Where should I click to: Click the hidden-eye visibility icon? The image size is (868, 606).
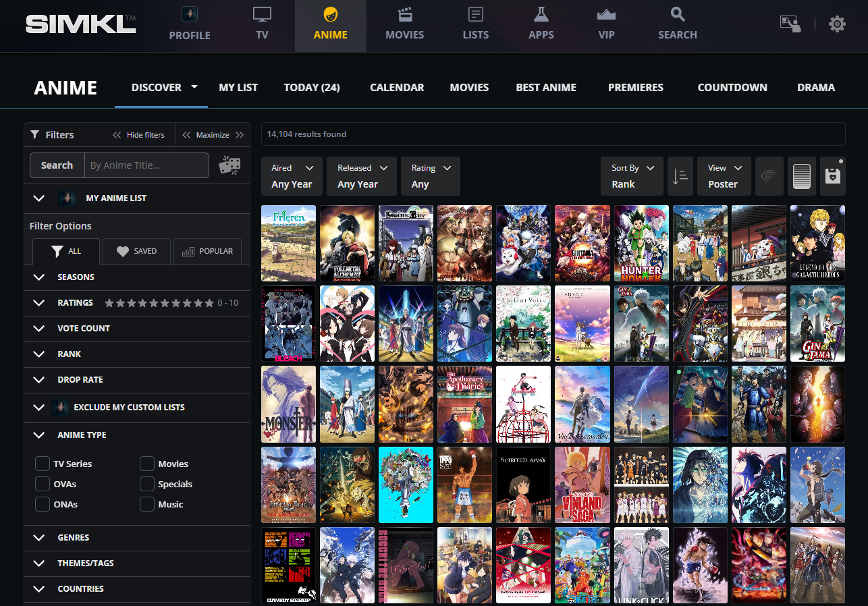pyautogui.click(x=769, y=176)
